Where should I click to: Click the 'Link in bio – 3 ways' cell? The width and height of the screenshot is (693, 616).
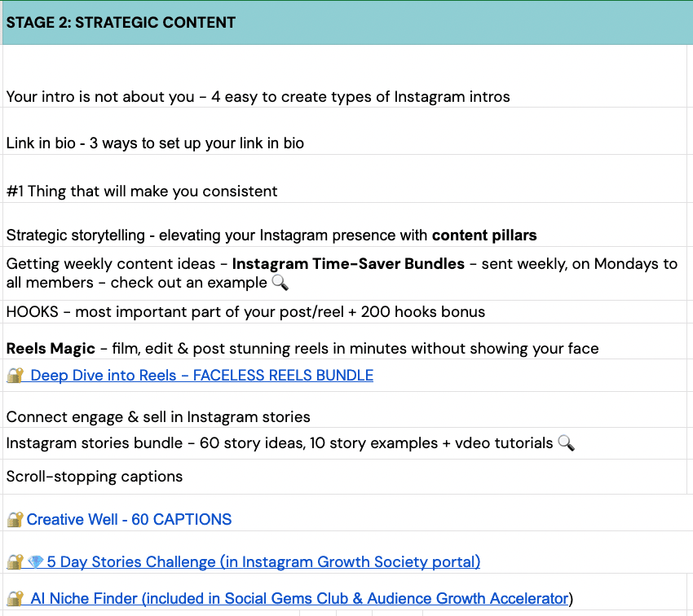point(155,143)
